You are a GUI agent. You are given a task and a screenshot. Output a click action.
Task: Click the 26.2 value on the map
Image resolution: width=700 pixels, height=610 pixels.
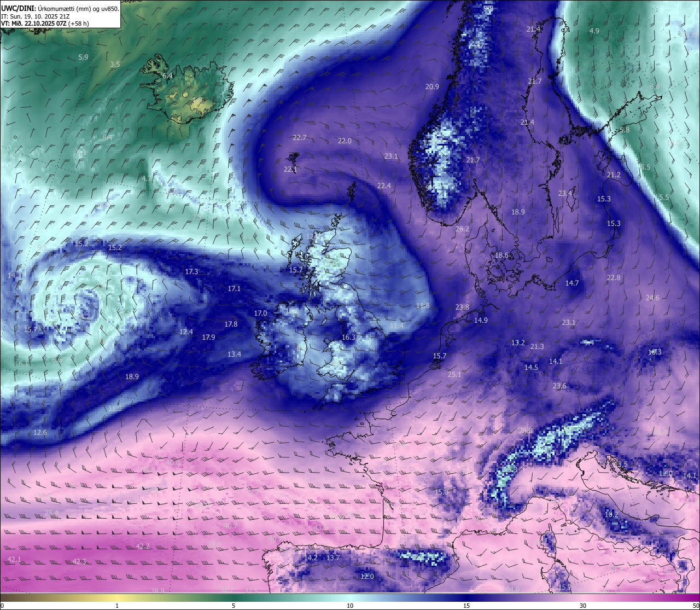point(462,229)
